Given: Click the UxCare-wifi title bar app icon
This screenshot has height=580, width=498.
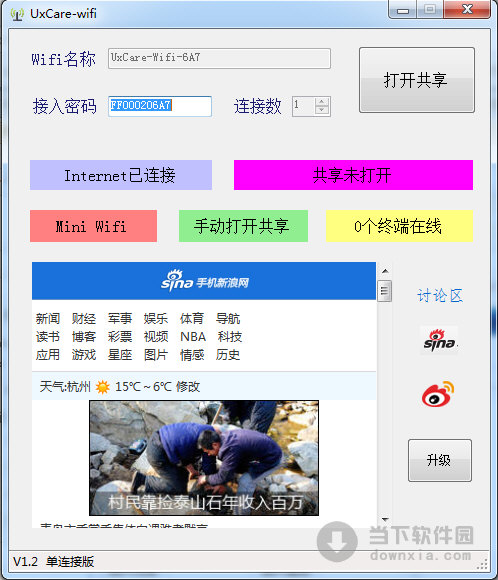Looking at the screenshot, I should point(17,14).
